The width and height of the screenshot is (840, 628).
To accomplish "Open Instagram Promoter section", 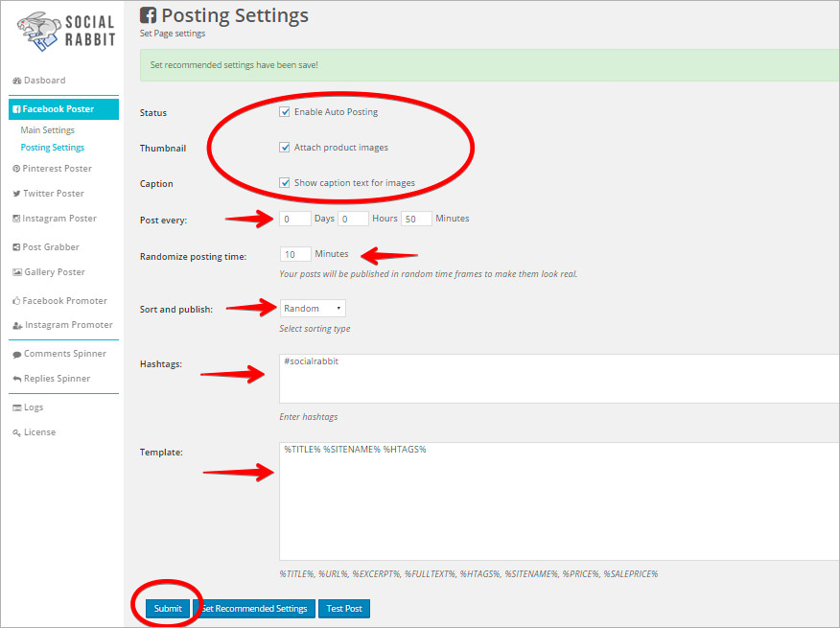I will coord(62,325).
